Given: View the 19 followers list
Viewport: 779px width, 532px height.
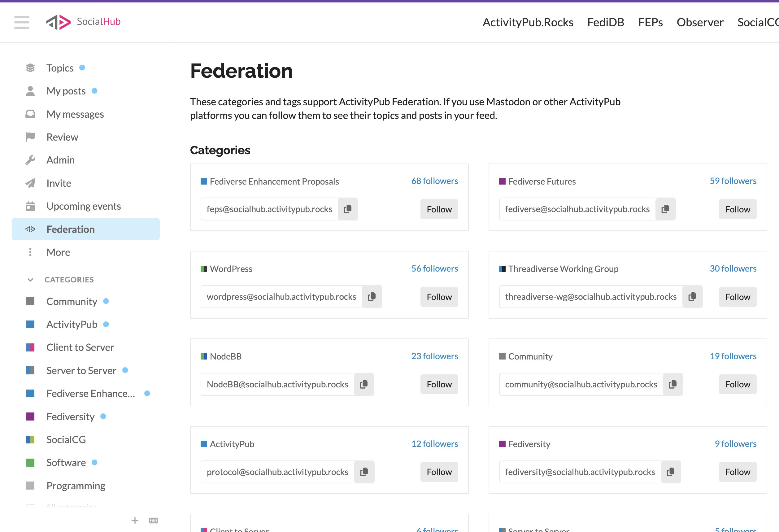Looking at the screenshot, I should [733, 356].
